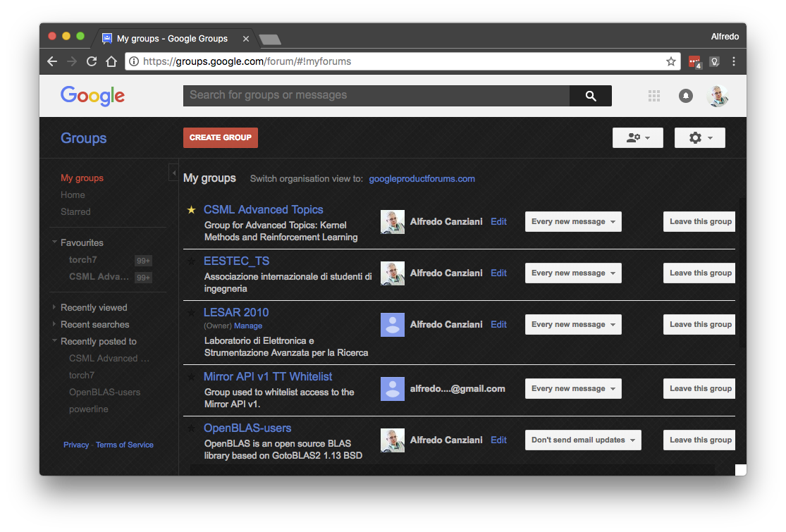Open the browser home icon
Screen dimensions: 786x532
[111, 61]
